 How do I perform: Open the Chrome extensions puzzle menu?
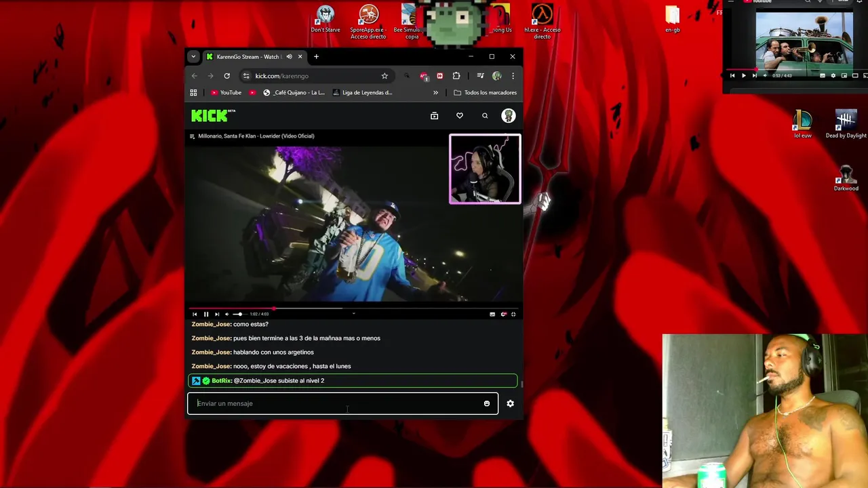pyautogui.click(x=456, y=76)
